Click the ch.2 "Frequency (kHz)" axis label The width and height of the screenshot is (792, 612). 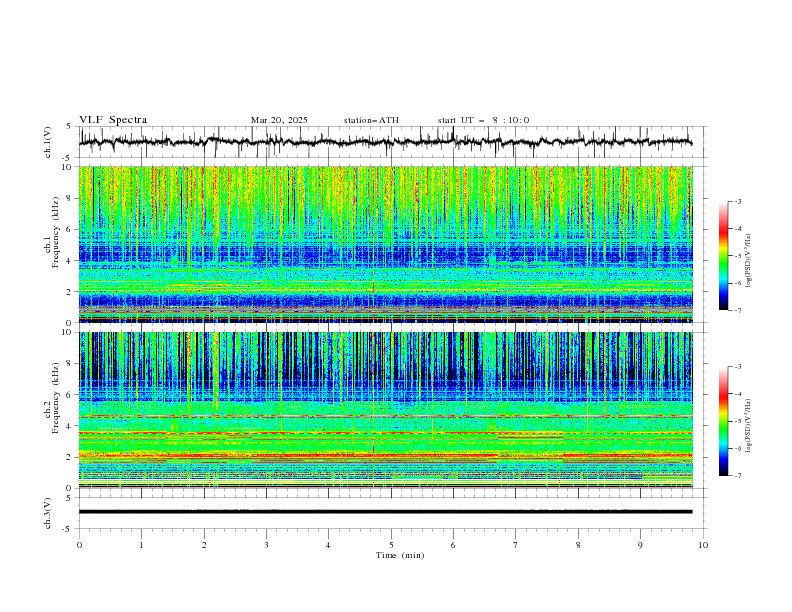pyautogui.click(x=57, y=398)
